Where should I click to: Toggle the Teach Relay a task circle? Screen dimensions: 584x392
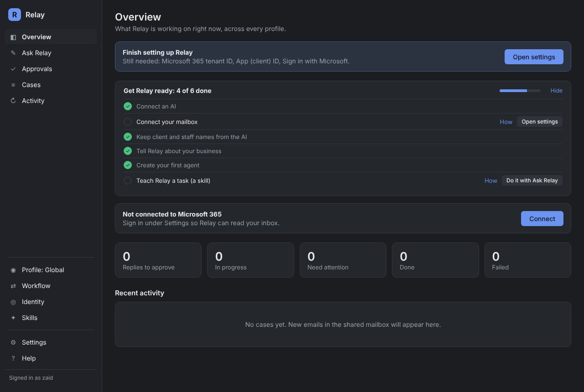[x=128, y=181]
